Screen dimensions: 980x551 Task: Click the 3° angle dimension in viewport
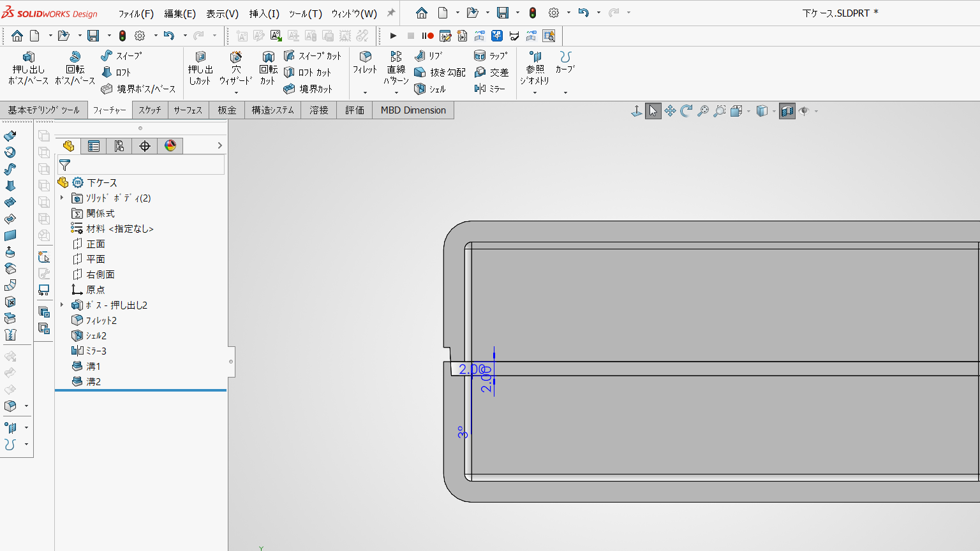click(x=463, y=432)
